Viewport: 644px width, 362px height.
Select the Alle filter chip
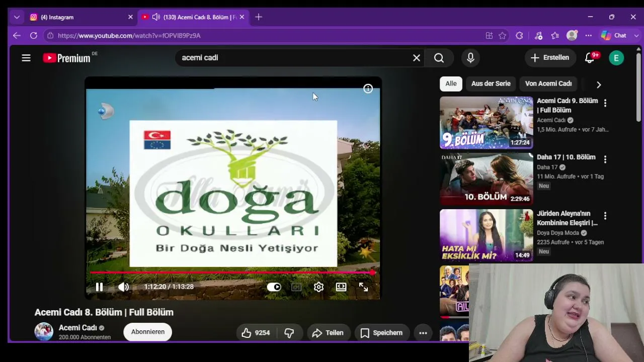point(451,84)
